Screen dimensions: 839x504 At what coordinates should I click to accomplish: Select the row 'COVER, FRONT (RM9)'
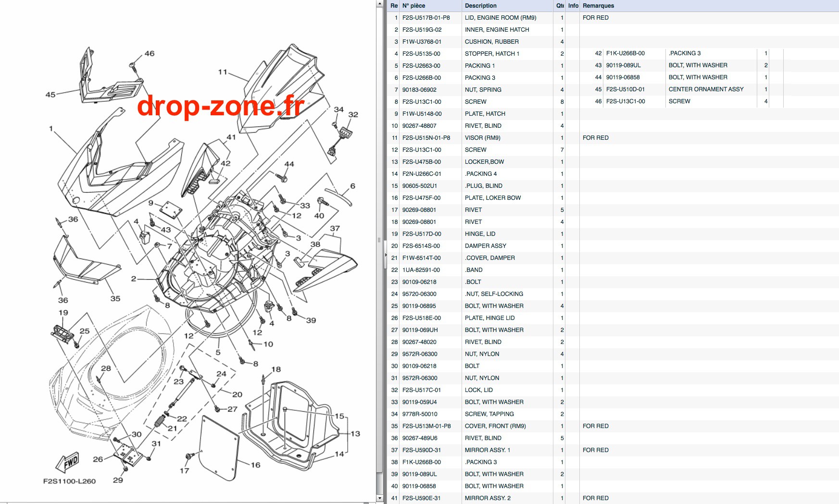(613, 426)
